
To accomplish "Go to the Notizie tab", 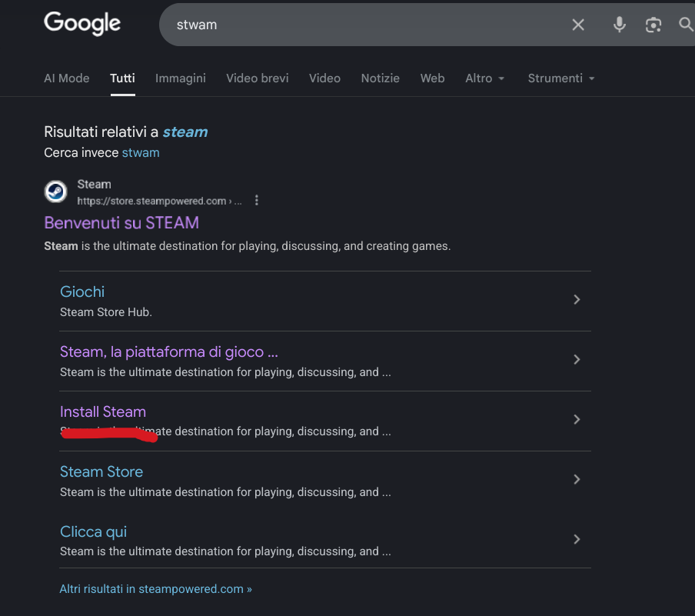I will point(380,78).
